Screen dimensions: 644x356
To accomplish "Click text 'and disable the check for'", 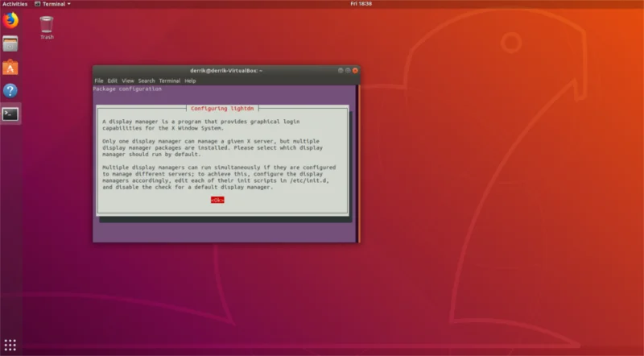I will pos(143,187).
